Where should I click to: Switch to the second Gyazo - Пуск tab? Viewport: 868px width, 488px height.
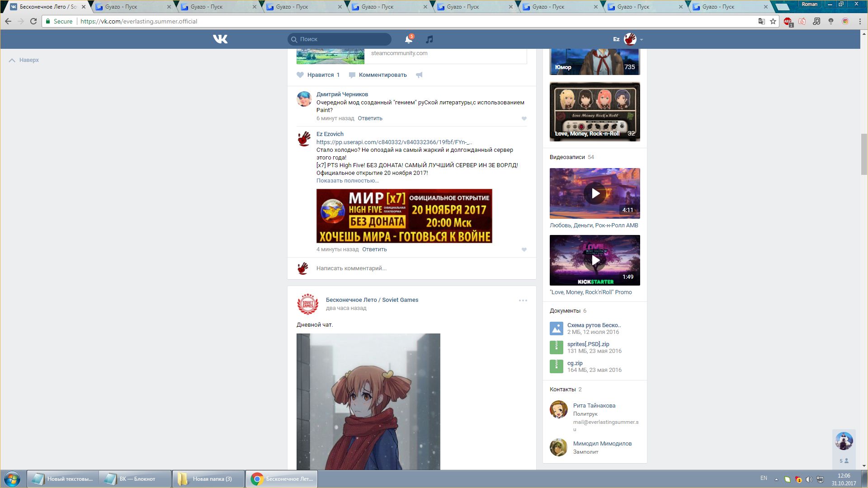207,7
